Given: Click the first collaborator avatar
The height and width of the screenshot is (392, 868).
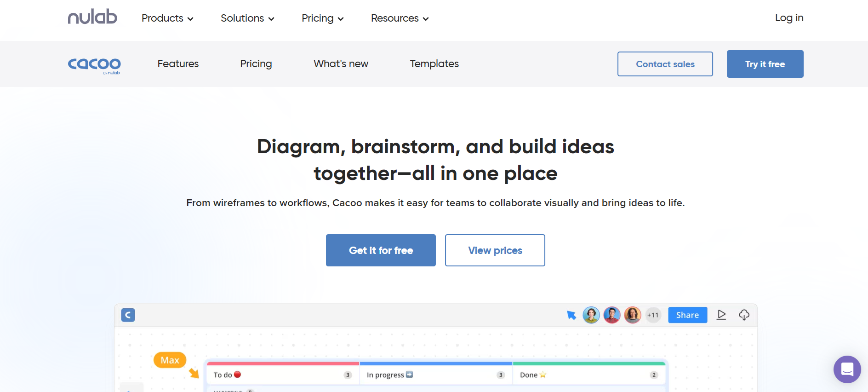Looking at the screenshot, I should [591, 315].
